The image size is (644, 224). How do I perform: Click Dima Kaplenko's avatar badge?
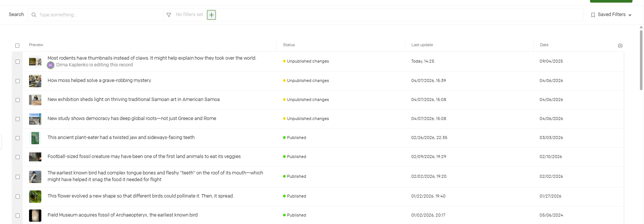[x=51, y=65]
